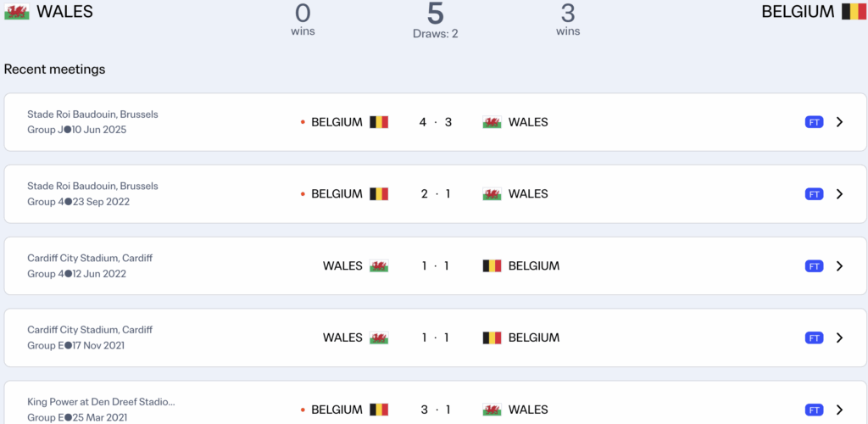This screenshot has height=424, width=868.
Task: Click FT badge on 12 Jun 2022 match
Action: point(814,266)
